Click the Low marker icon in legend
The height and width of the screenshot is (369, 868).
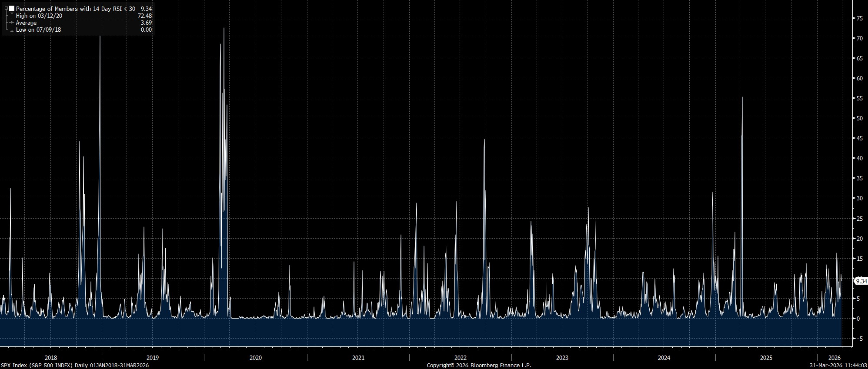[x=12, y=30]
